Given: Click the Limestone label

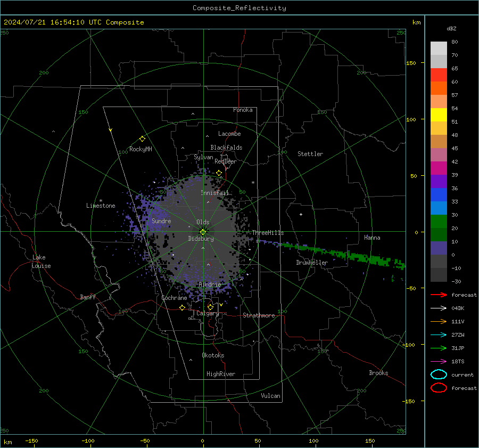Looking at the screenshot, I should (101, 206).
